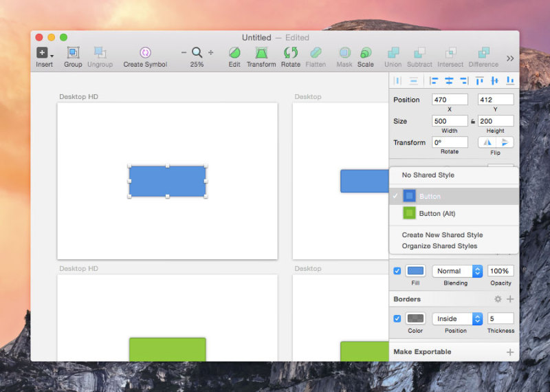This screenshot has height=392, width=550.
Task: Open the Blending mode dropdown
Action: [x=457, y=271]
